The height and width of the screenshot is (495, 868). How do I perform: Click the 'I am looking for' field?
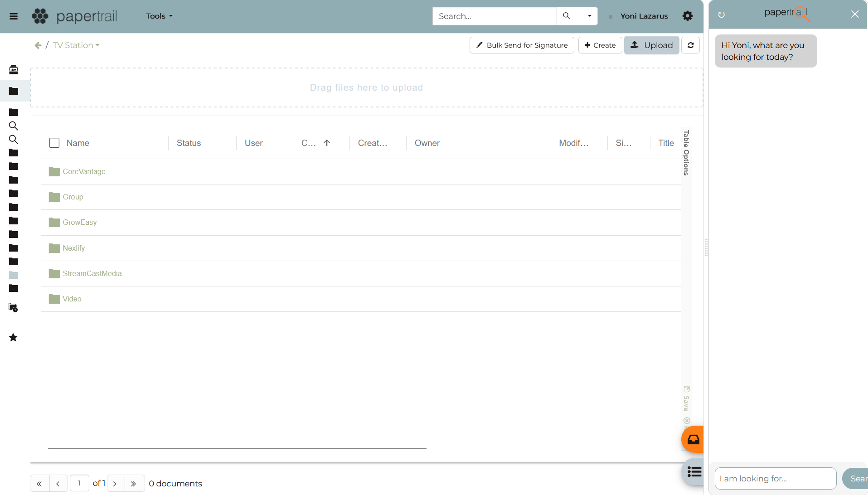click(776, 479)
